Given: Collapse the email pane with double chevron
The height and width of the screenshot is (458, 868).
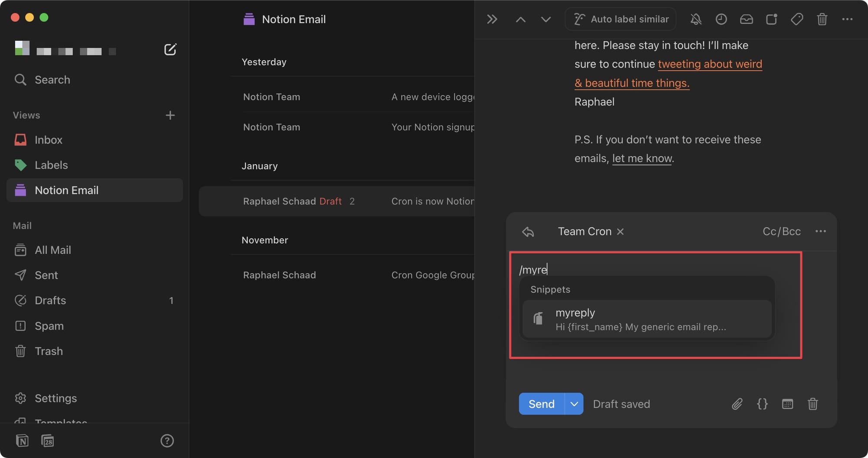Looking at the screenshot, I should pos(492,19).
